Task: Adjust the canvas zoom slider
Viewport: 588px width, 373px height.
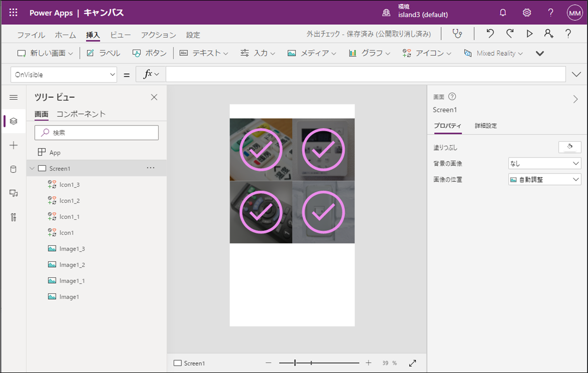Action: click(x=319, y=363)
